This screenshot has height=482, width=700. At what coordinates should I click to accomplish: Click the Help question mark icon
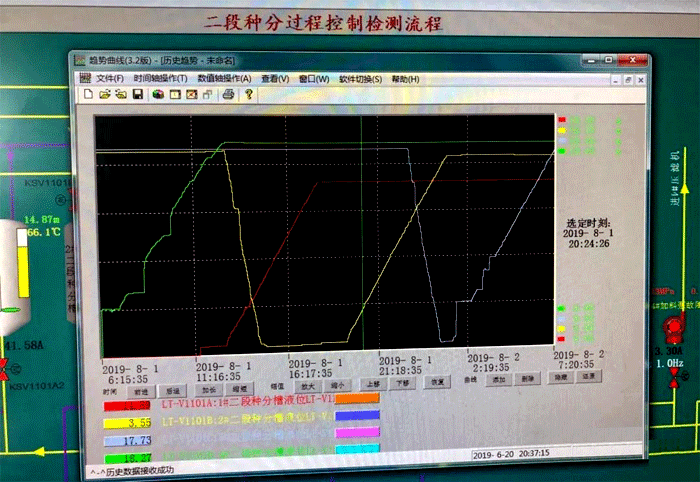247,95
